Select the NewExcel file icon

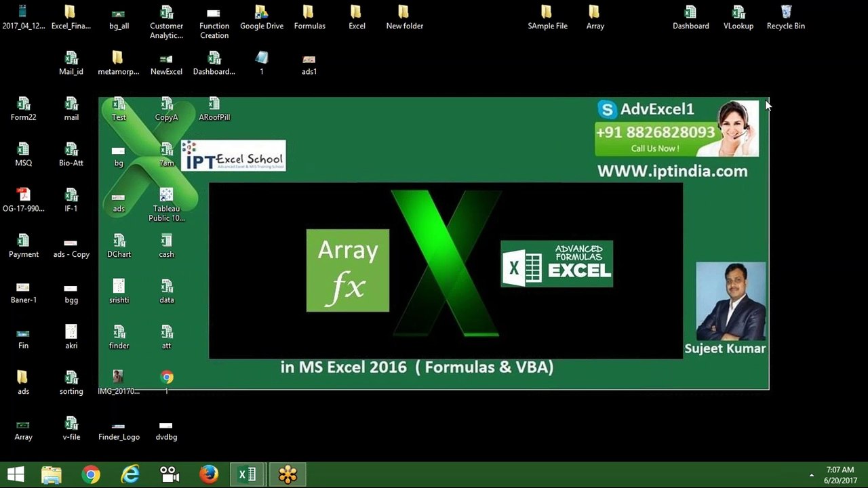pos(166,63)
